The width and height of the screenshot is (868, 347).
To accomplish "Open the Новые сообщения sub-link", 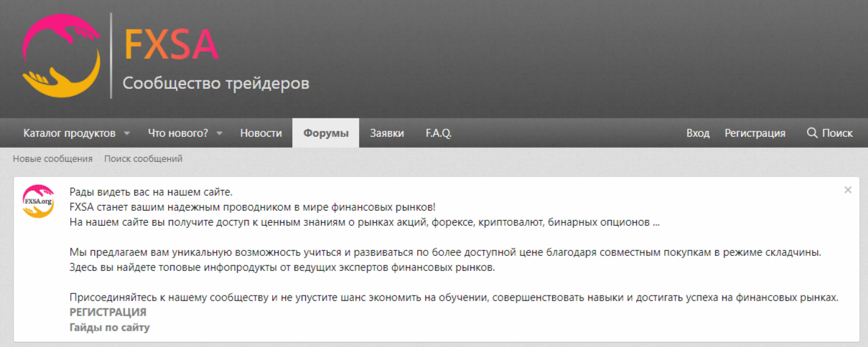I will [x=52, y=158].
